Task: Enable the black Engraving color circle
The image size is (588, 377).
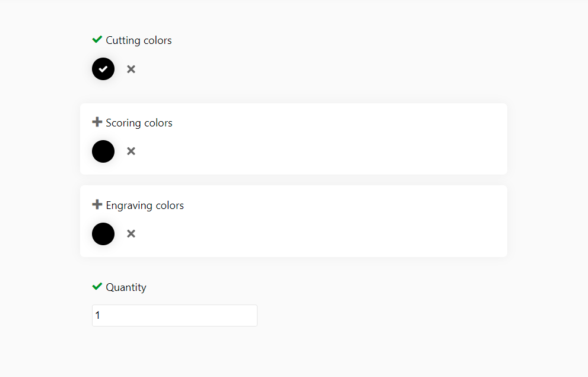Action: [x=103, y=234]
